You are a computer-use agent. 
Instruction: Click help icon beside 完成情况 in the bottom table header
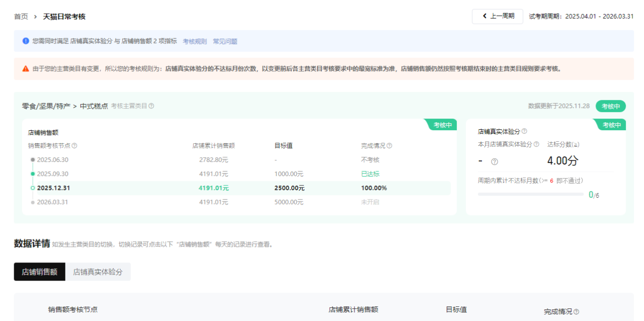click(x=576, y=312)
